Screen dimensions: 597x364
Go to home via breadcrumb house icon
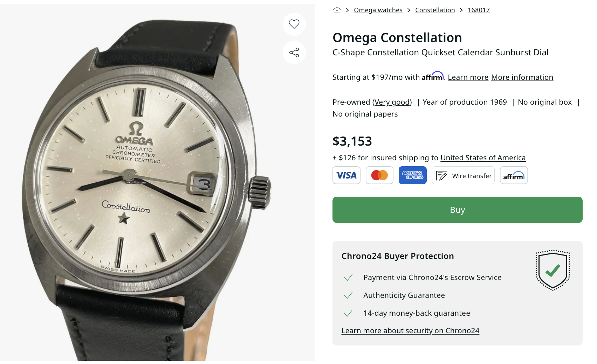tap(337, 10)
